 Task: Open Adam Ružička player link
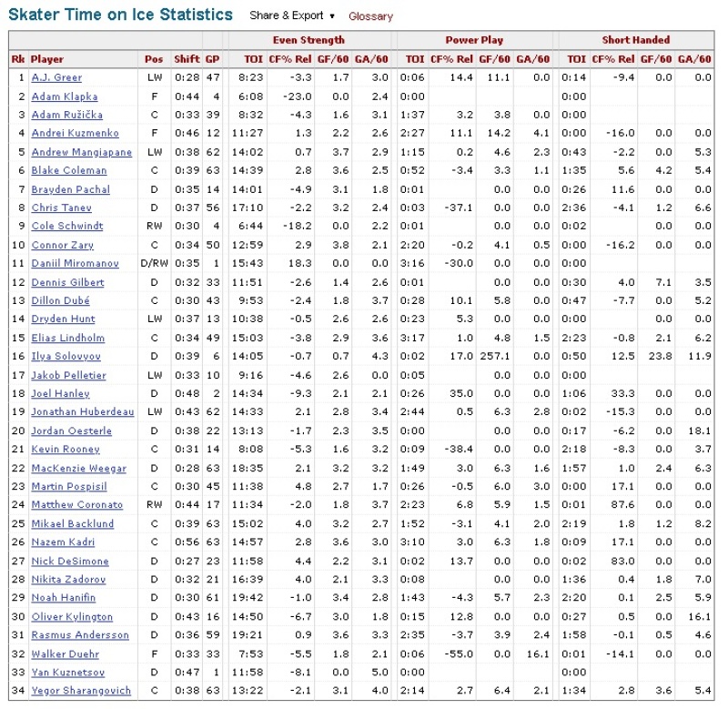(x=66, y=115)
